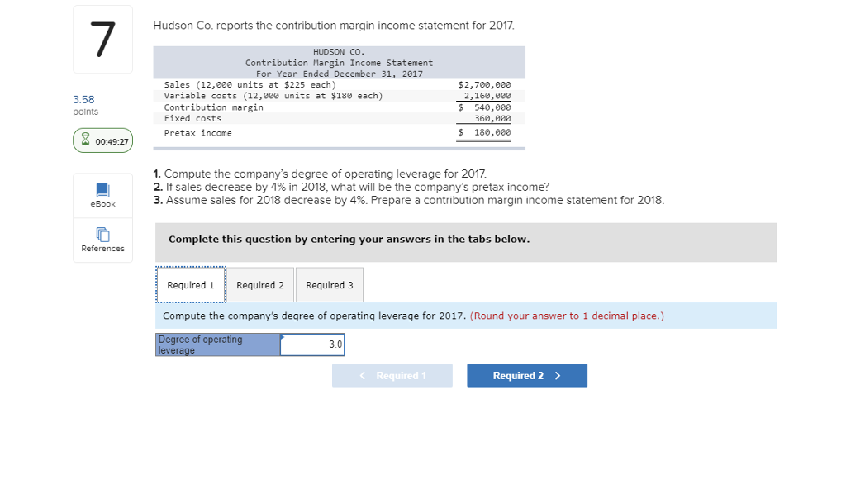This screenshot has width=846, height=504.
Task: Click the 'Complete this question' instruction banner
Action: click(x=466, y=242)
